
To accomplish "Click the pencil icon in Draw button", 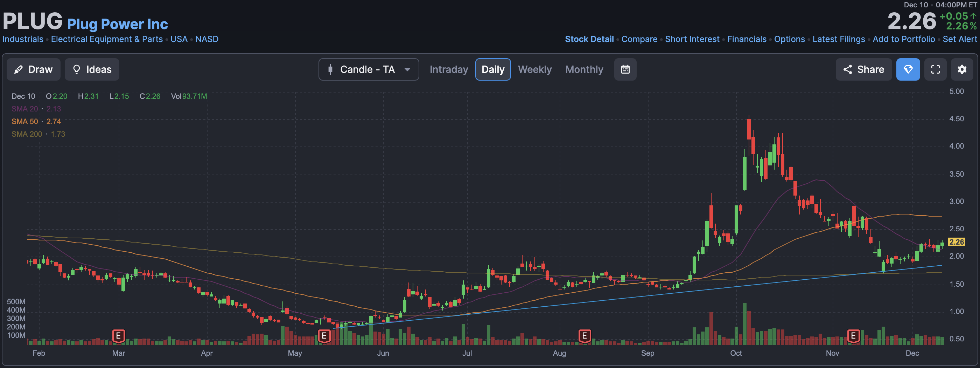I will tap(18, 69).
